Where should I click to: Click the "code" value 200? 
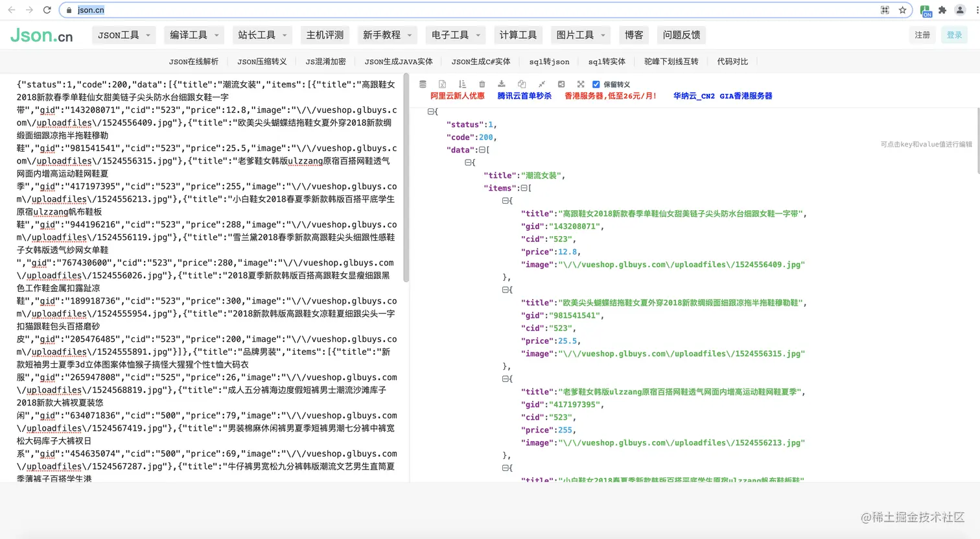click(x=486, y=138)
